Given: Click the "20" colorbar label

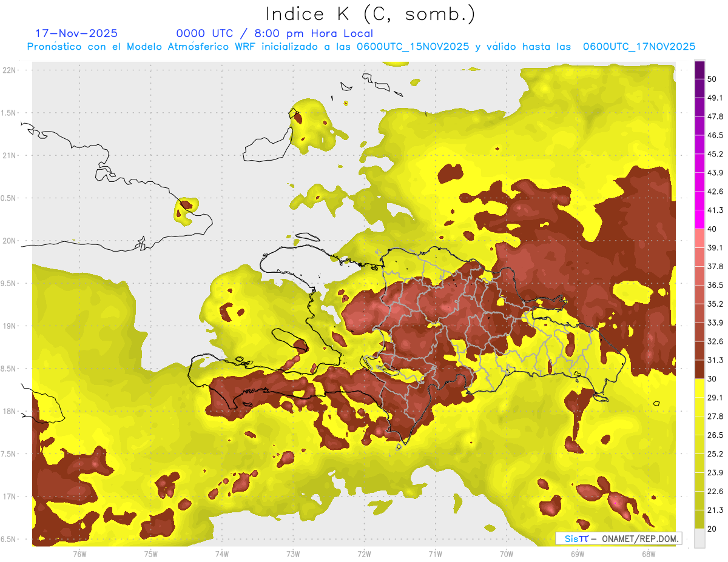Looking at the screenshot, I should 712,529.
